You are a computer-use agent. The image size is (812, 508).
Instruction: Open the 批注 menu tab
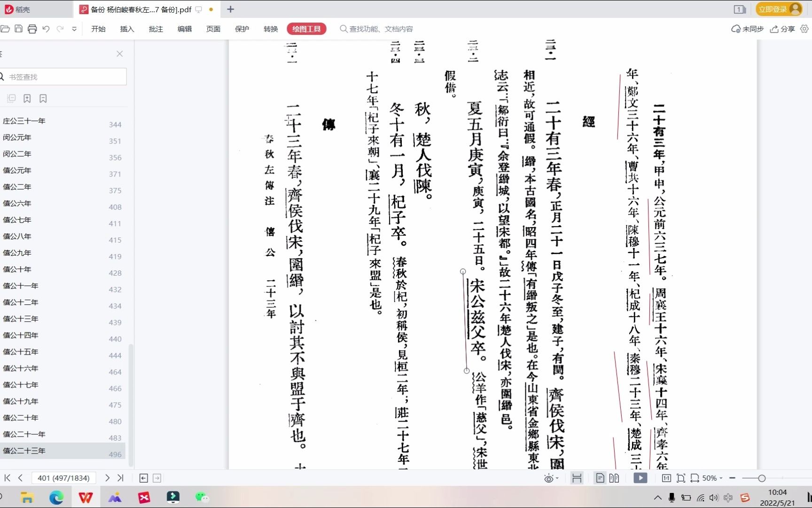coord(156,29)
